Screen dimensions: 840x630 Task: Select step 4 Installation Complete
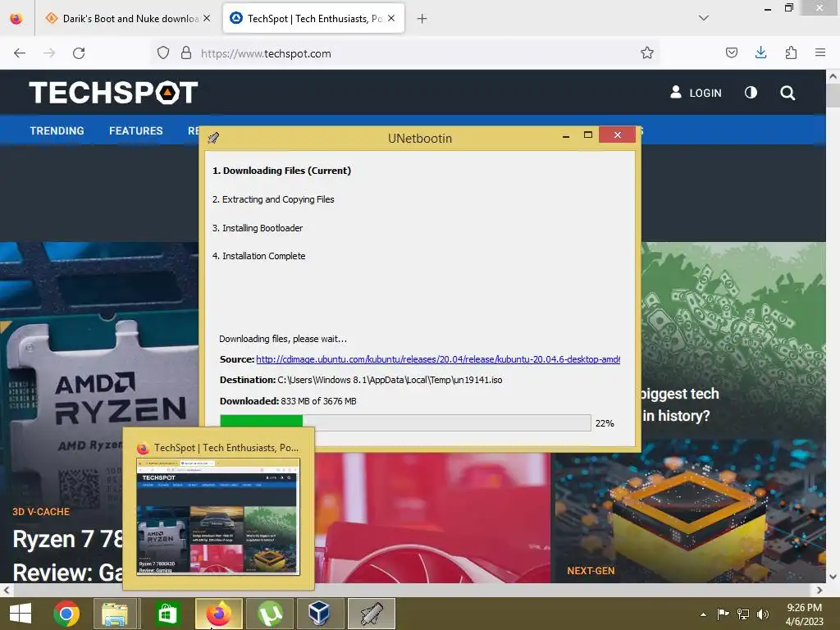[x=258, y=256]
